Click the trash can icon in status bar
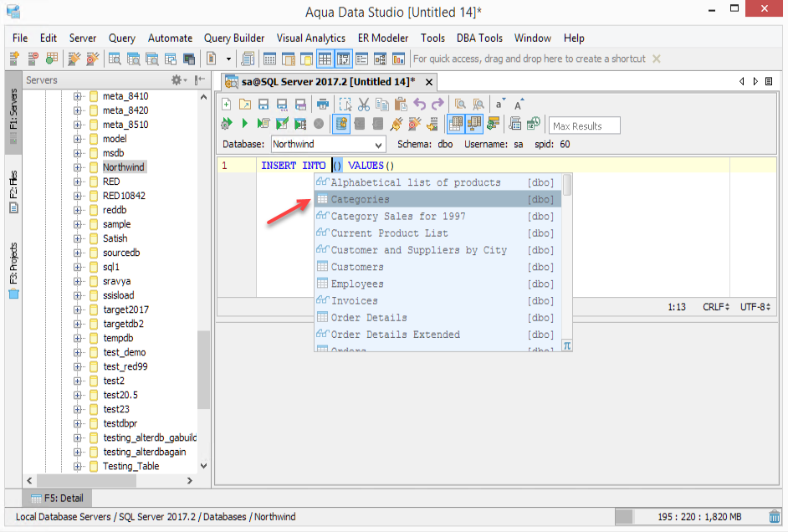 point(775,516)
